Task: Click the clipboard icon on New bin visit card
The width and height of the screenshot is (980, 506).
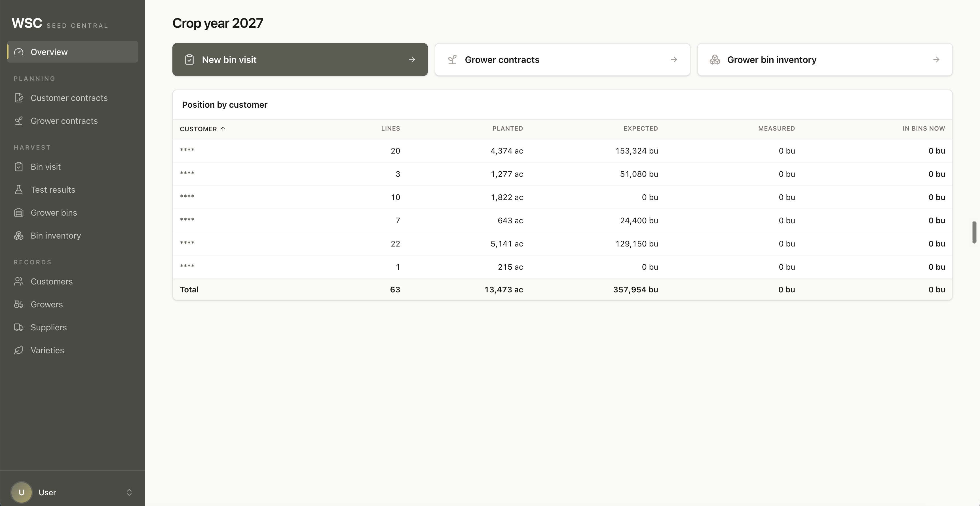Action: 189,60
